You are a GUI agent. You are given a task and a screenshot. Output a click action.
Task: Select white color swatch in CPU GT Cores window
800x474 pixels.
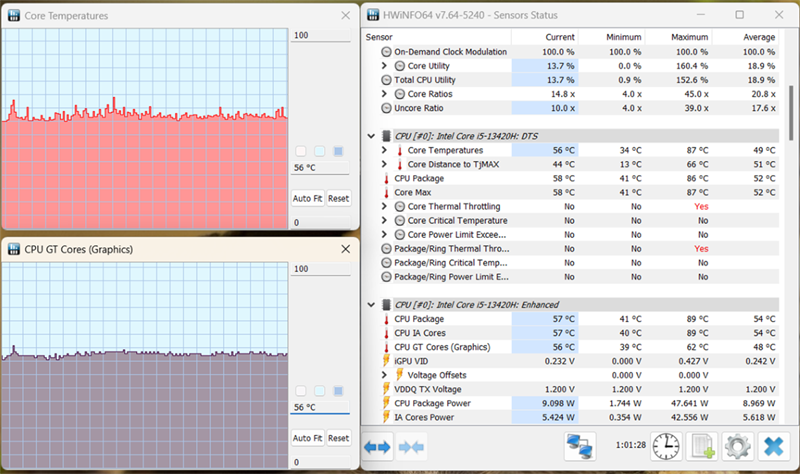[x=301, y=391]
